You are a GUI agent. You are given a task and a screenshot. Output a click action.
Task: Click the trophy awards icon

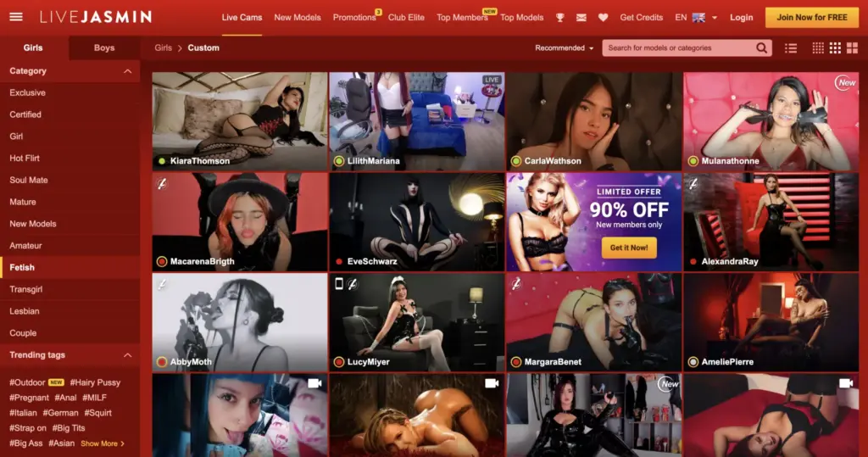[559, 18]
